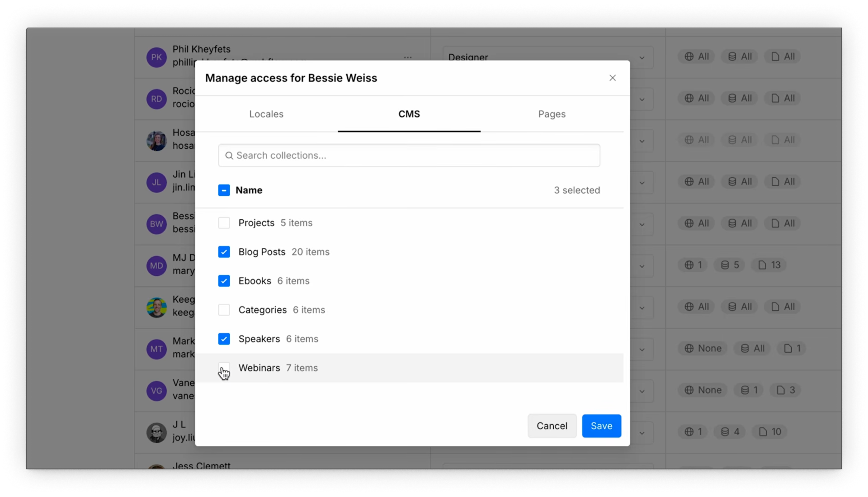This screenshot has height=497, width=868.
Task: Click the locales 'None' badge in Mark's row
Action: [x=703, y=348]
